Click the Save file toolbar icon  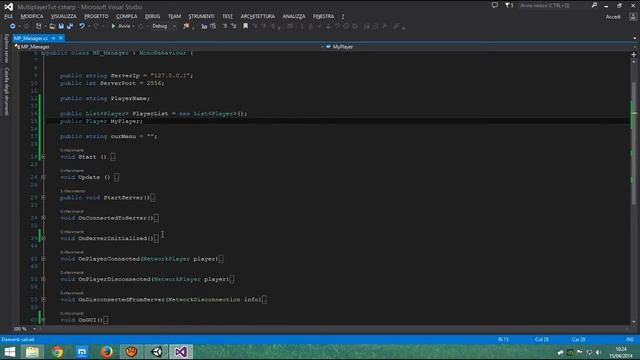coord(61,26)
